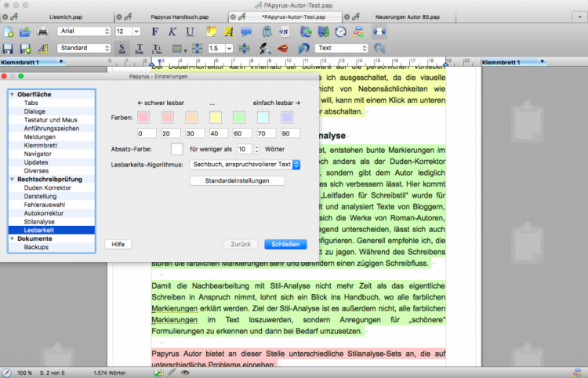Click the save floppy disk icon
Viewport: 588px width, 378px height.
(x=9, y=49)
